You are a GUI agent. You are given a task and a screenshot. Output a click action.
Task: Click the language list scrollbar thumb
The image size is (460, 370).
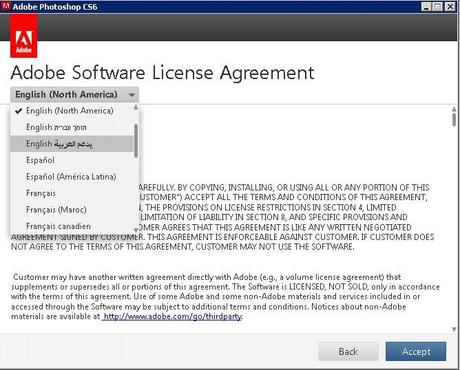[x=136, y=141]
